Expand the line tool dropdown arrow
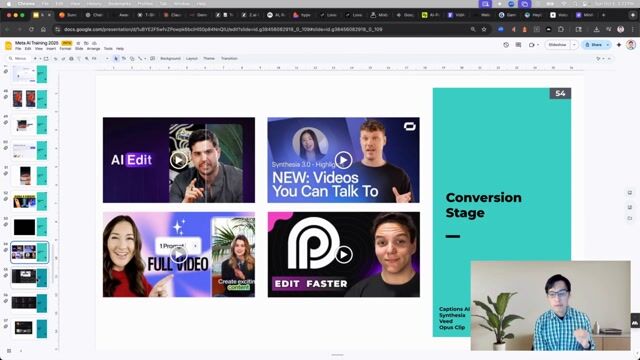This screenshot has width=640, height=360. (145, 58)
